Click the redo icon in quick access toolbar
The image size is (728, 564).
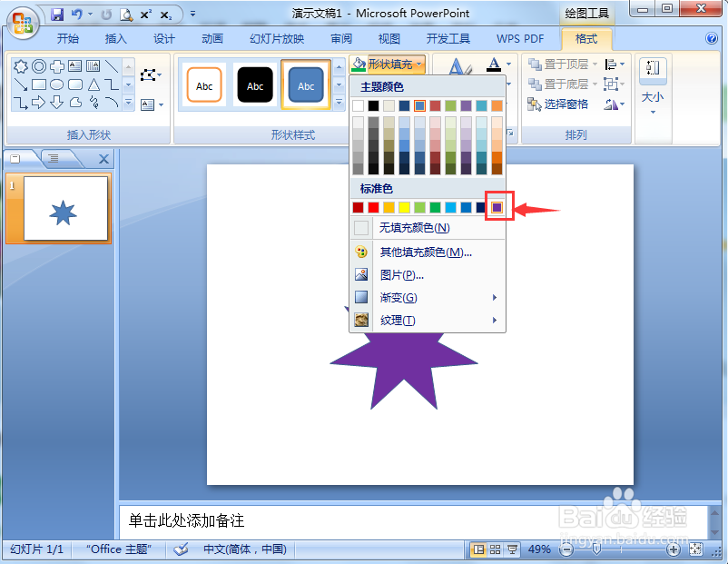106,15
